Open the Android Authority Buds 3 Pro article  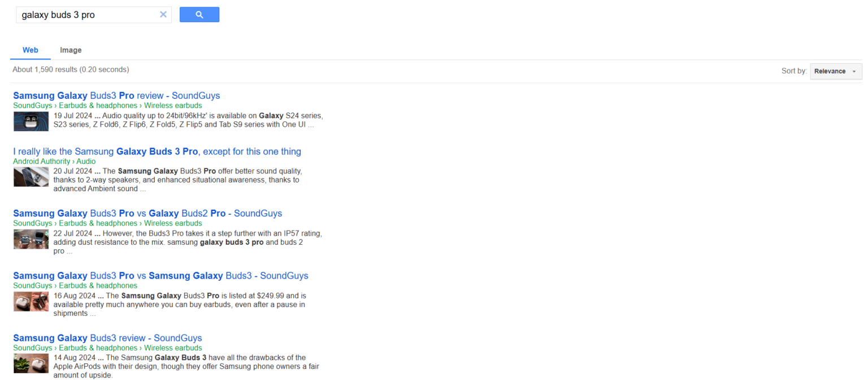click(x=157, y=151)
